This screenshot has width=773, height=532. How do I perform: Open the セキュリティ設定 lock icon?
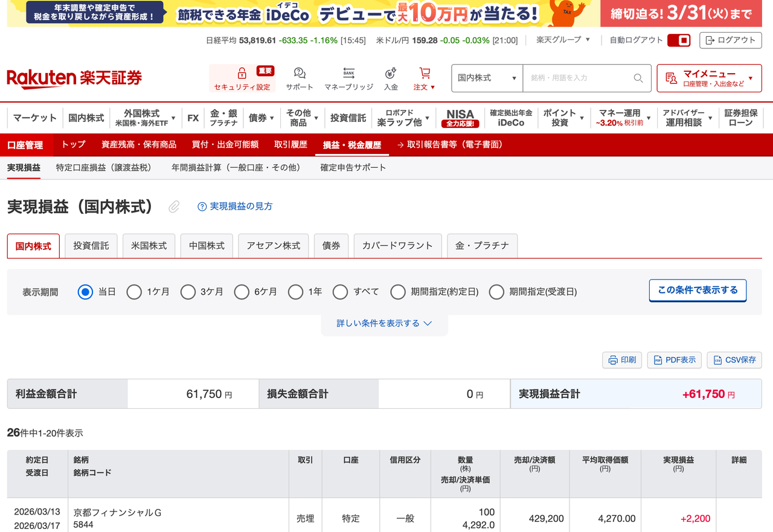241,73
